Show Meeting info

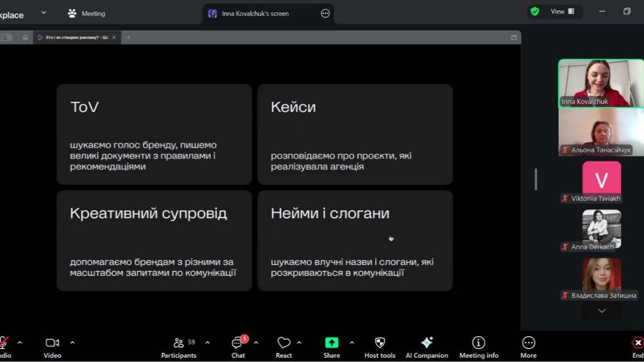click(479, 347)
